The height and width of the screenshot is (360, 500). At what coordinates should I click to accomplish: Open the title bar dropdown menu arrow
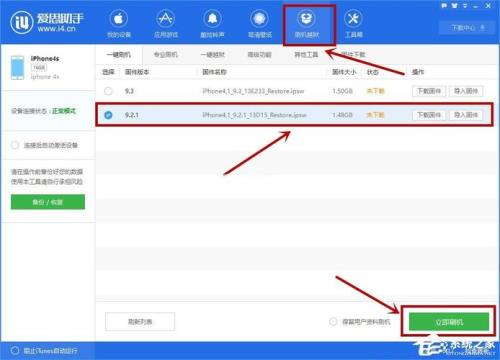[x=465, y=6]
